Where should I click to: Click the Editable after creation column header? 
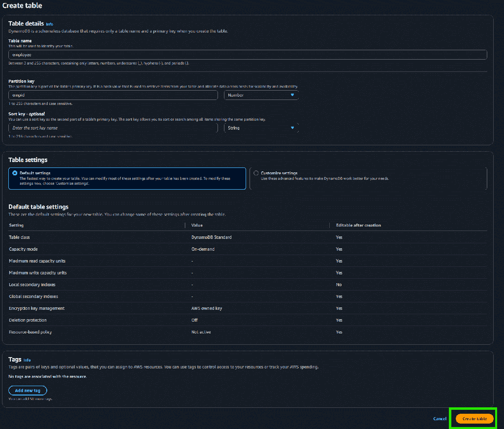tap(358, 226)
